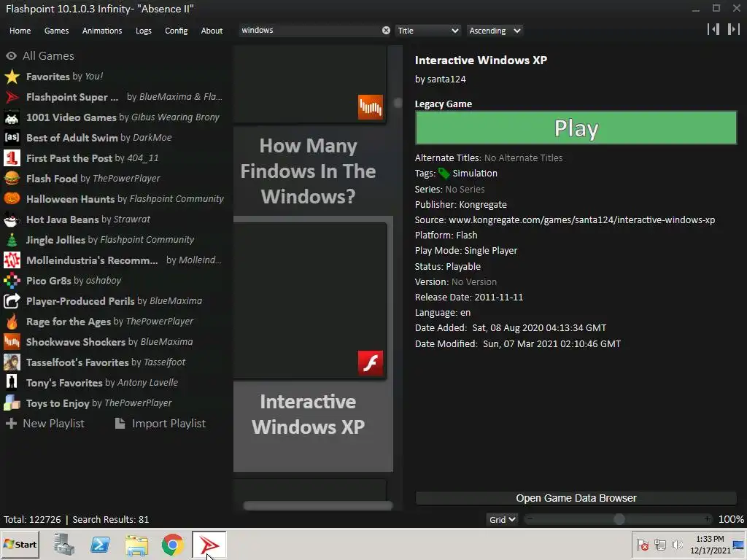
Task: Open the Favorites playlist star icon
Action: tap(12, 77)
